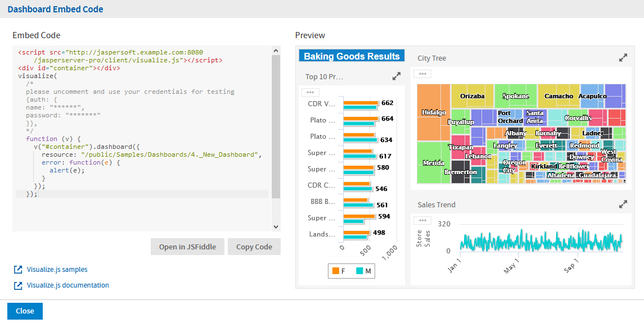Image resolution: width=644 pixels, height=323 pixels.
Task: Maximize the Sales Trend dashlet
Action: (x=623, y=204)
